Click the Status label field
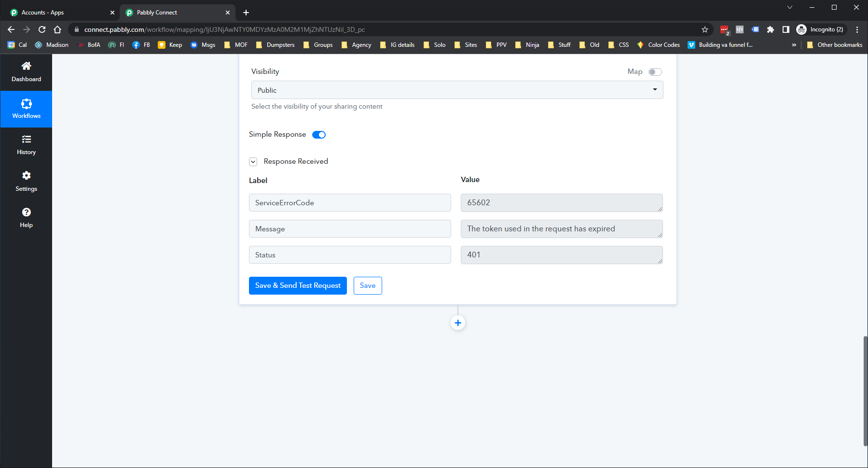868x468 pixels. pos(350,255)
